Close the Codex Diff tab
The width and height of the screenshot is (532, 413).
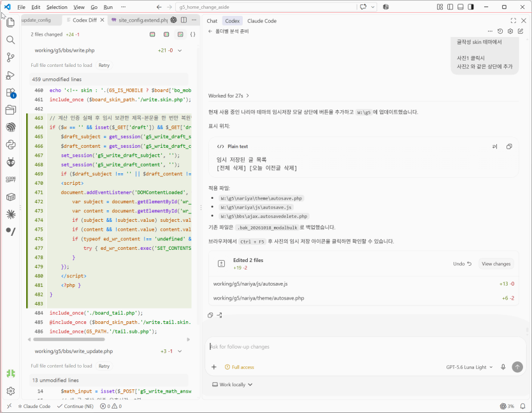102,20
